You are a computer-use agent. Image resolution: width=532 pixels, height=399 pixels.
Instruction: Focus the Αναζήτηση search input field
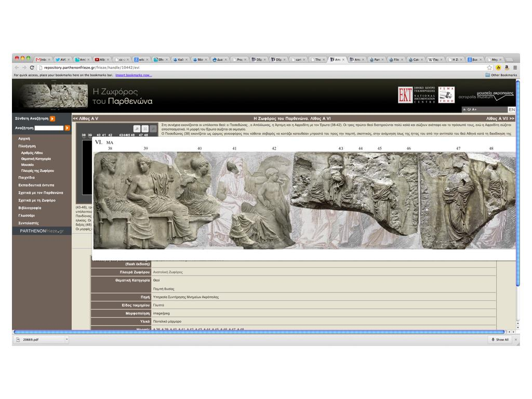[49, 128]
